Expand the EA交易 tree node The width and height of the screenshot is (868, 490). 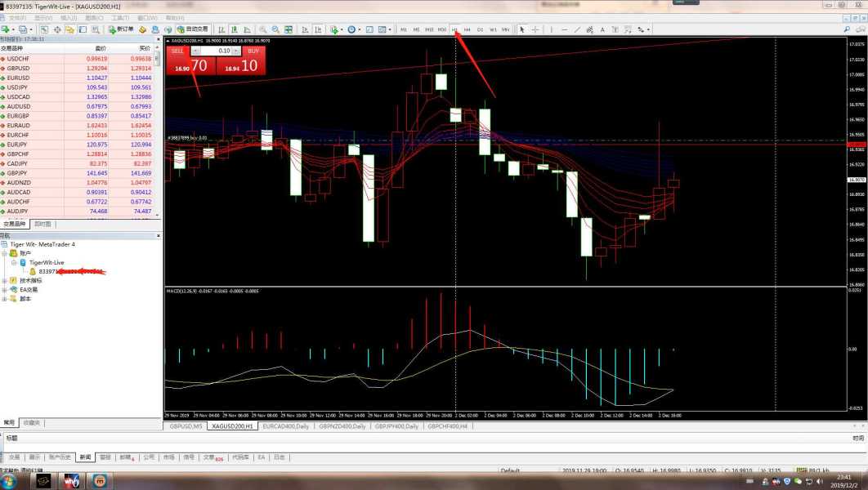[x=4, y=290]
